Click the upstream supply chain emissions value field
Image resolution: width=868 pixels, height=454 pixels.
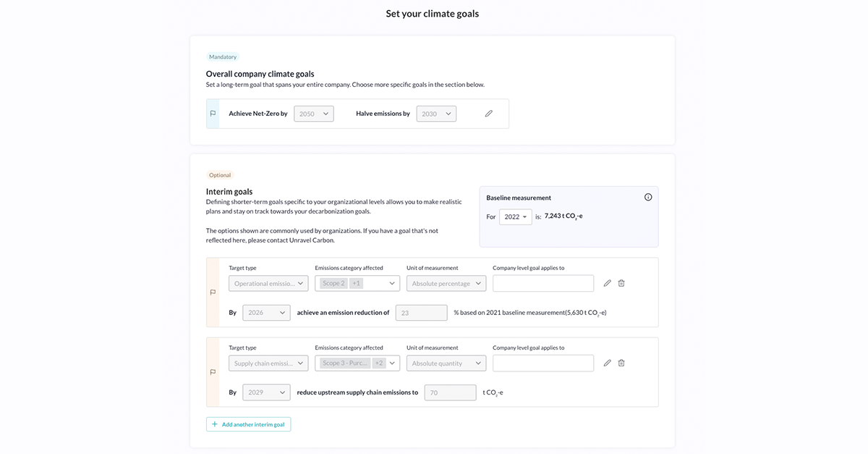(x=450, y=392)
